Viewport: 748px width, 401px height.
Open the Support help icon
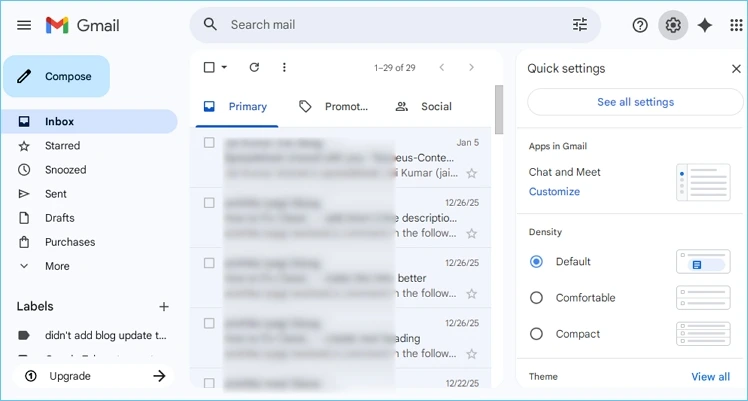pyautogui.click(x=640, y=25)
